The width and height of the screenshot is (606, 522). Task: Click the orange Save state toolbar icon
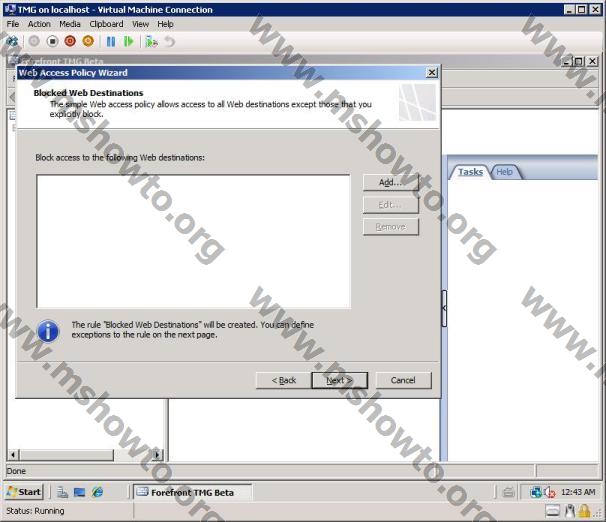[88, 41]
